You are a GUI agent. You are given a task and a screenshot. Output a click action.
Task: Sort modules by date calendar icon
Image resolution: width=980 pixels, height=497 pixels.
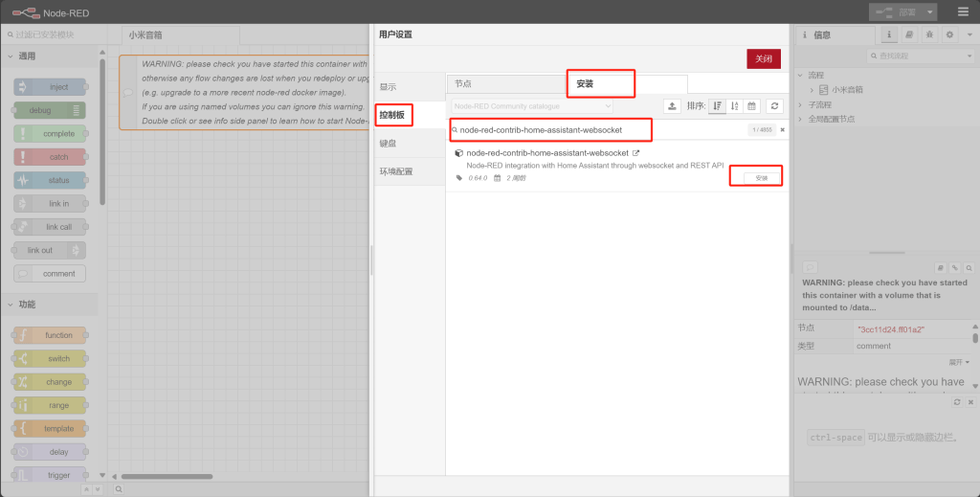coord(751,105)
